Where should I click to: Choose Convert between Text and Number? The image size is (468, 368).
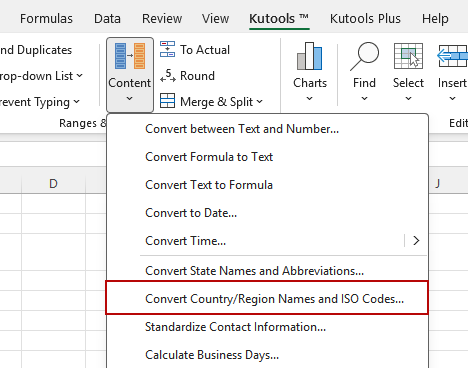267,129
